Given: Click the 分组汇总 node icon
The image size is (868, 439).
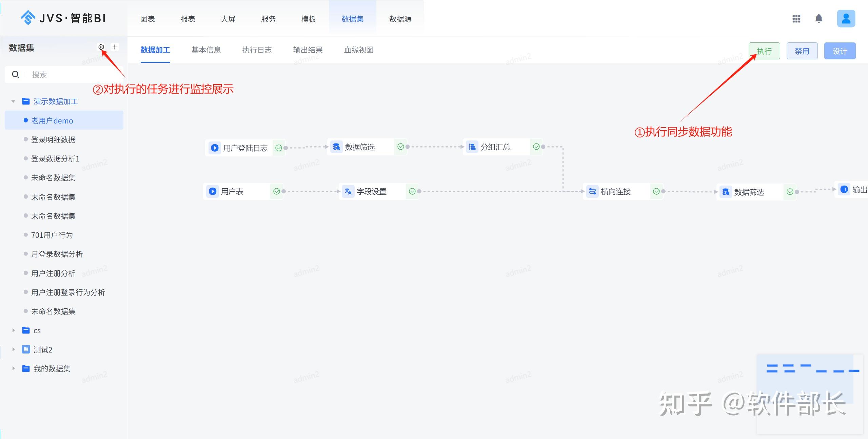Looking at the screenshot, I should [x=472, y=147].
